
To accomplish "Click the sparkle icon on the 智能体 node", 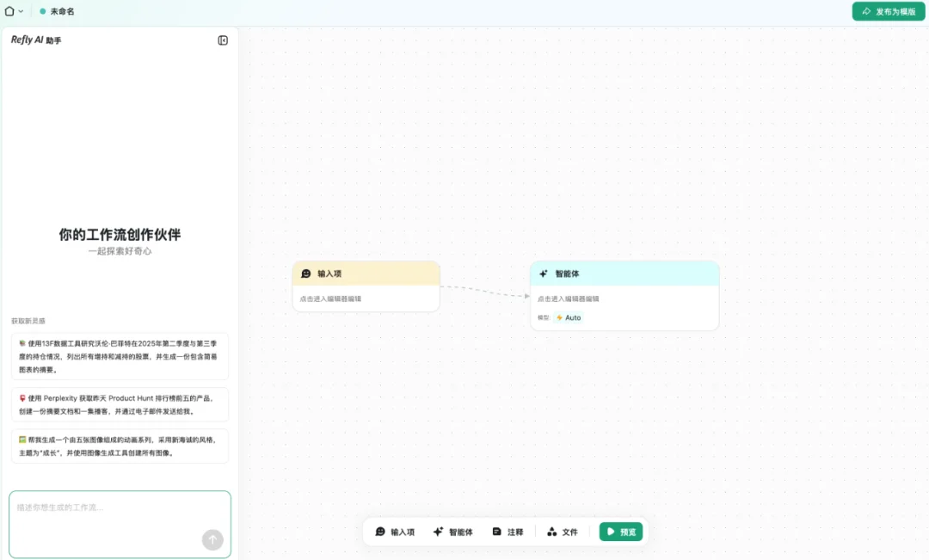I will (x=542, y=273).
